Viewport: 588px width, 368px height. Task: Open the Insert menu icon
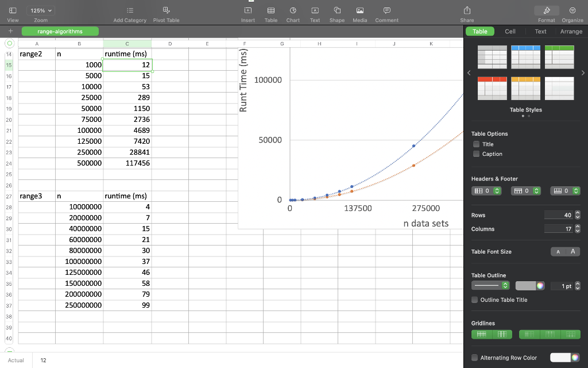tap(248, 10)
